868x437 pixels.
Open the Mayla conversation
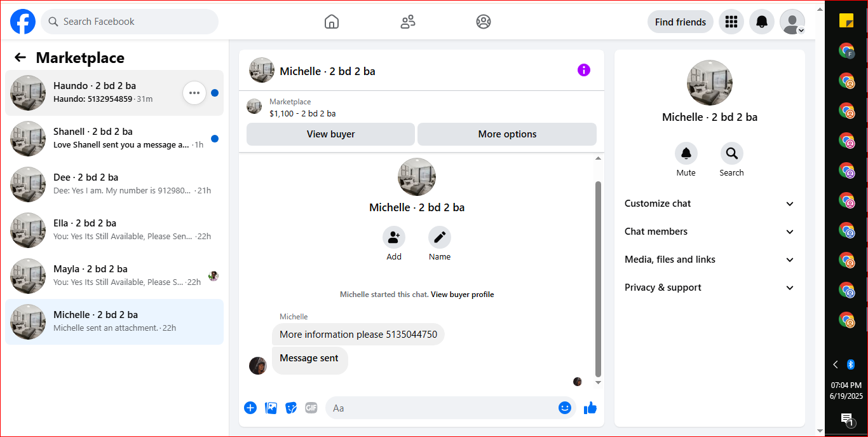point(114,276)
